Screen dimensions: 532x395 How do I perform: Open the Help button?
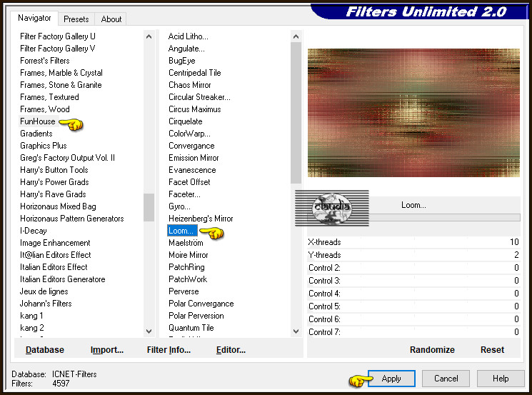point(501,379)
